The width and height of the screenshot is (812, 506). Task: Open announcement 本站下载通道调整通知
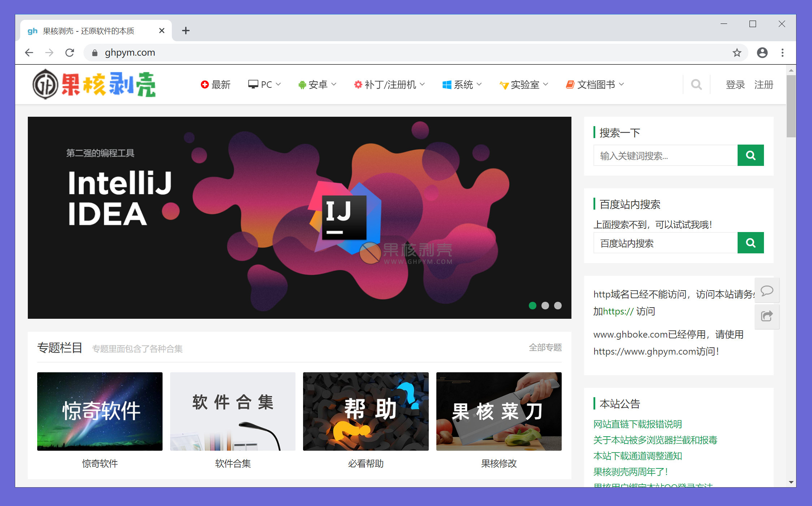click(638, 456)
